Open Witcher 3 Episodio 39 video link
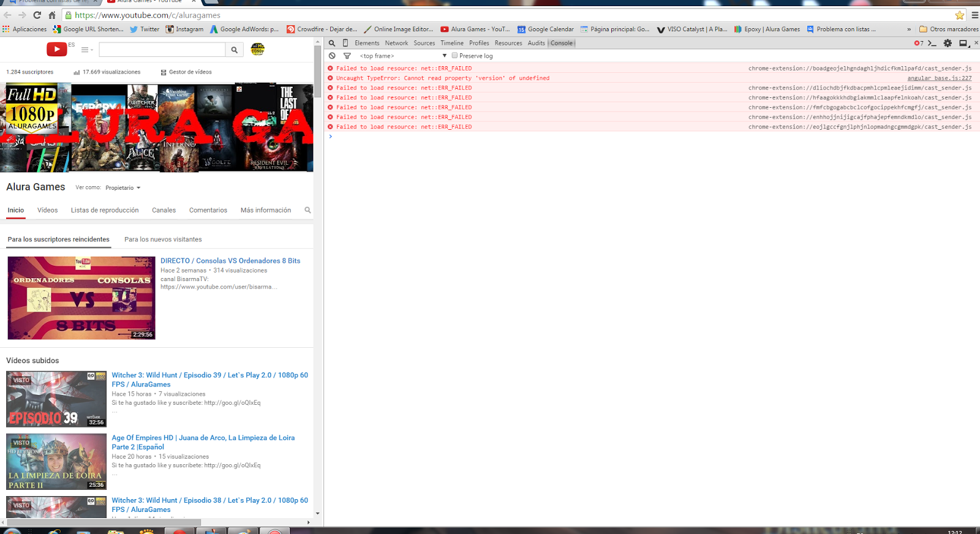The image size is (980, 534). 209,380
